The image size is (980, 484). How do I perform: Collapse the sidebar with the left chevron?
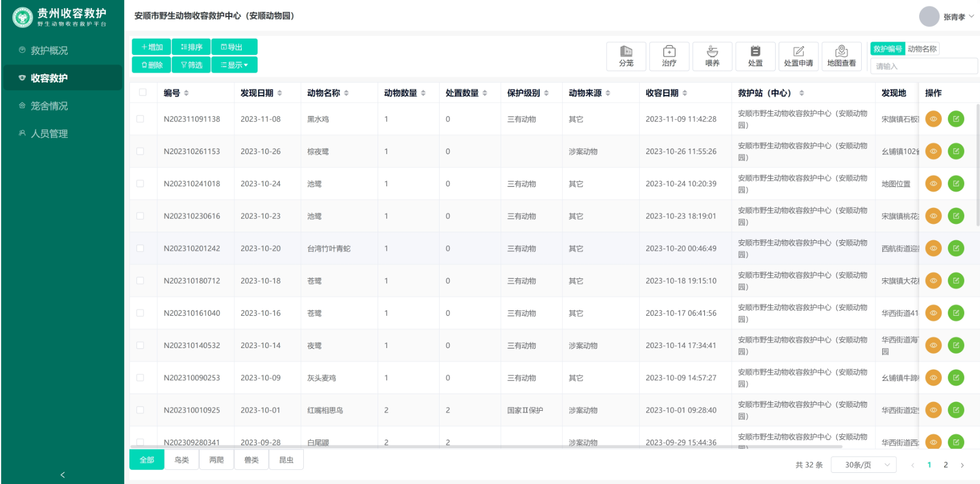[63, 475]
